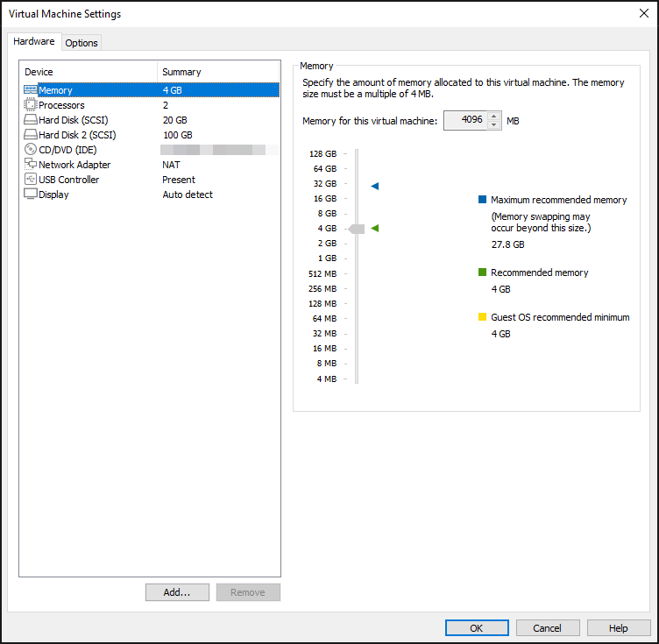Click the green recommended memory marker

click(x=375, y=228)
